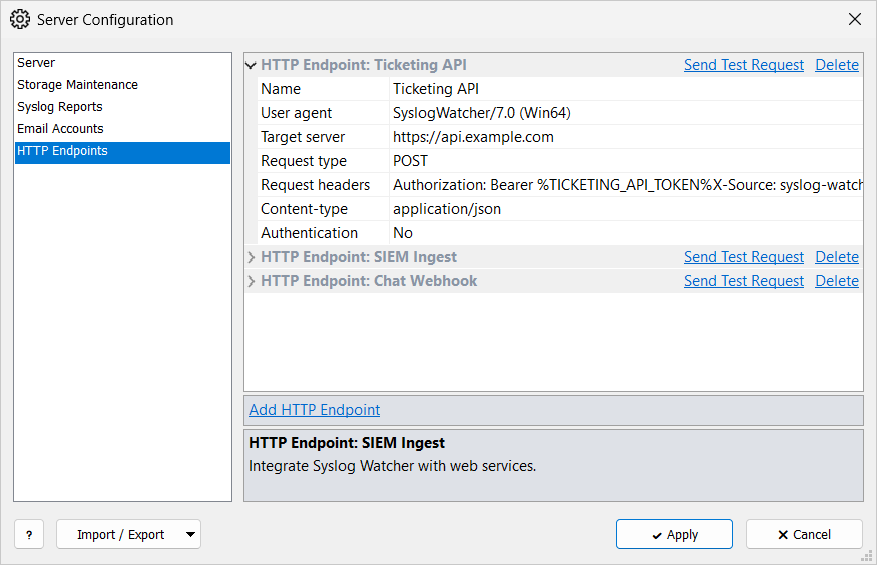Screen dimensions: 877x565
Task: Click the Authentication label
Action: (x=309, y=233)
